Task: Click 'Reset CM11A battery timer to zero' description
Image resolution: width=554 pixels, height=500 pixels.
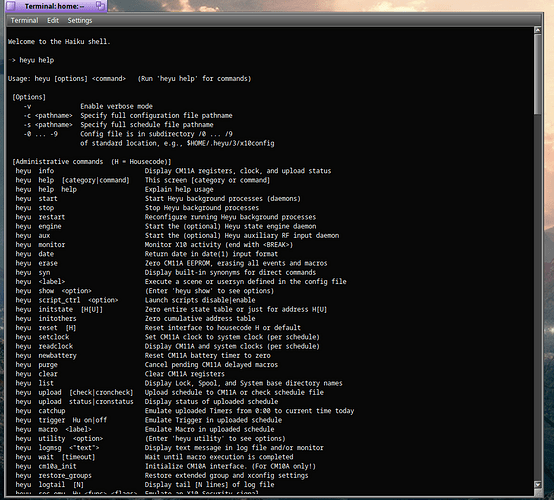Action: coord(207,355)
